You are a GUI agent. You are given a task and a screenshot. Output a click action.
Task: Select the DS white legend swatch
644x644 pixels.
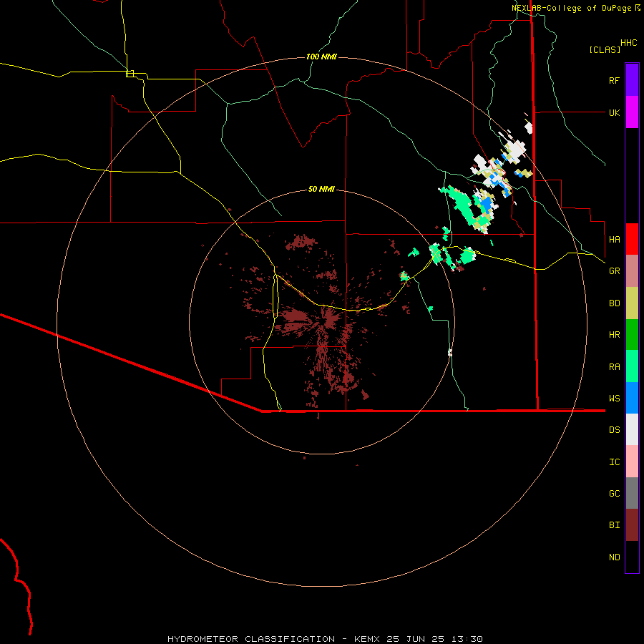pos(632,429)
